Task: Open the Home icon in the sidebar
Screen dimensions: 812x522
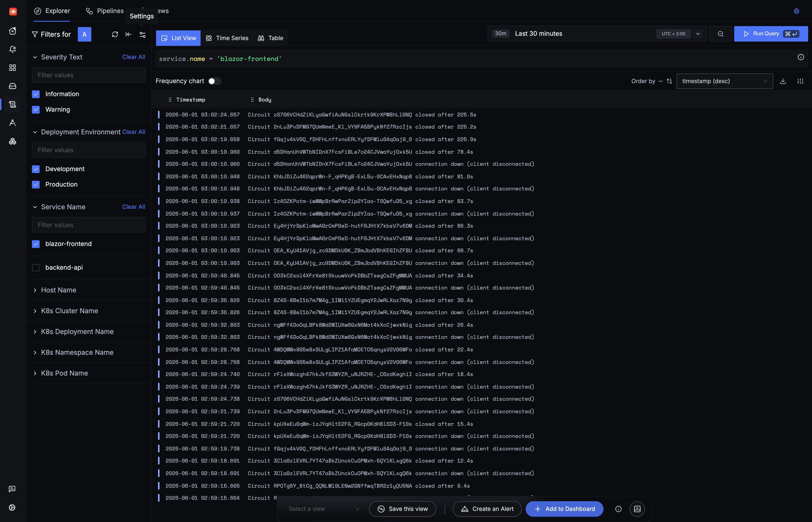Action: [13, 31]
